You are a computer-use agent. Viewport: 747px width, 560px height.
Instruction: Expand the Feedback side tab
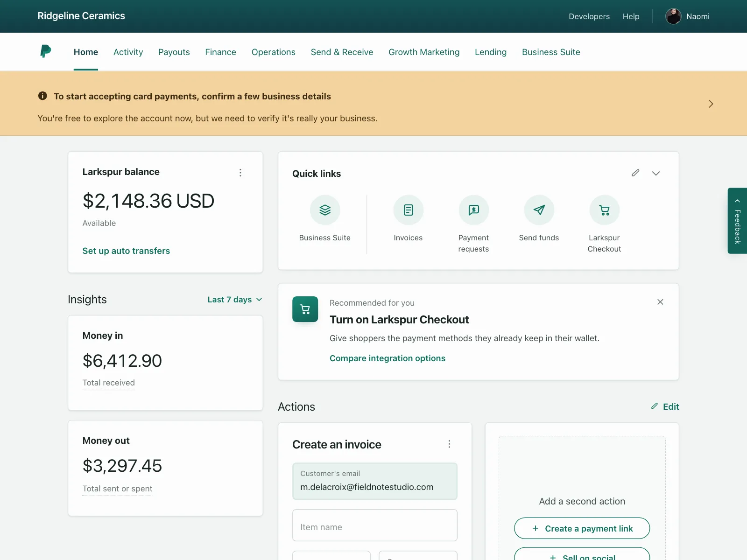737,221
